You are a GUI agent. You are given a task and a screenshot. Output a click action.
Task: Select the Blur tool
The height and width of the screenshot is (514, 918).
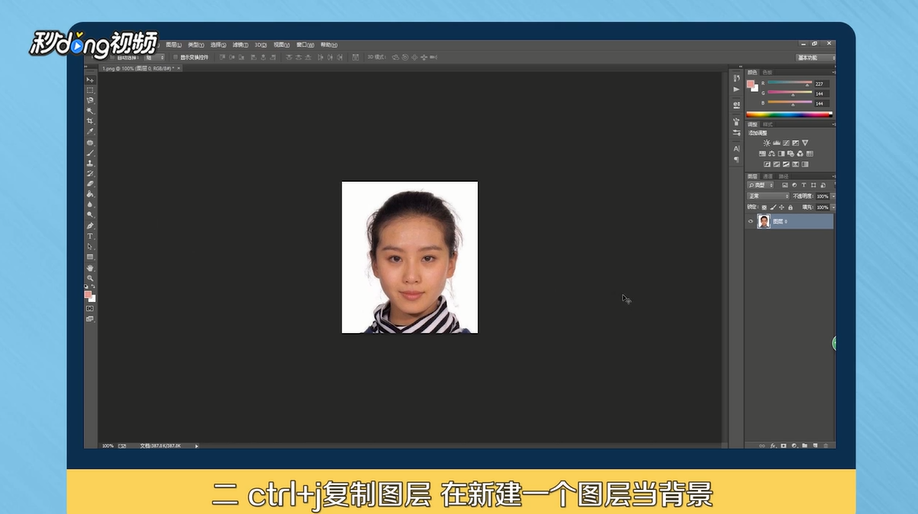(90, 205)
